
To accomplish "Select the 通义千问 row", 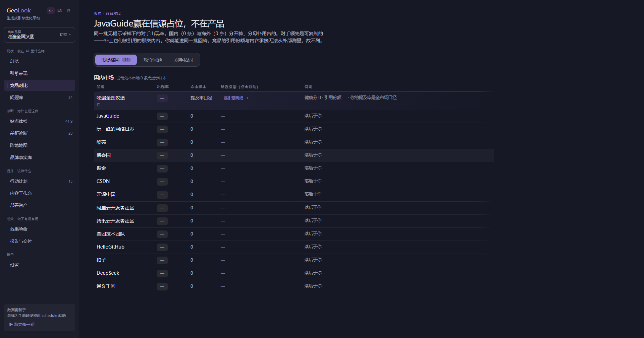I will 294,286.
